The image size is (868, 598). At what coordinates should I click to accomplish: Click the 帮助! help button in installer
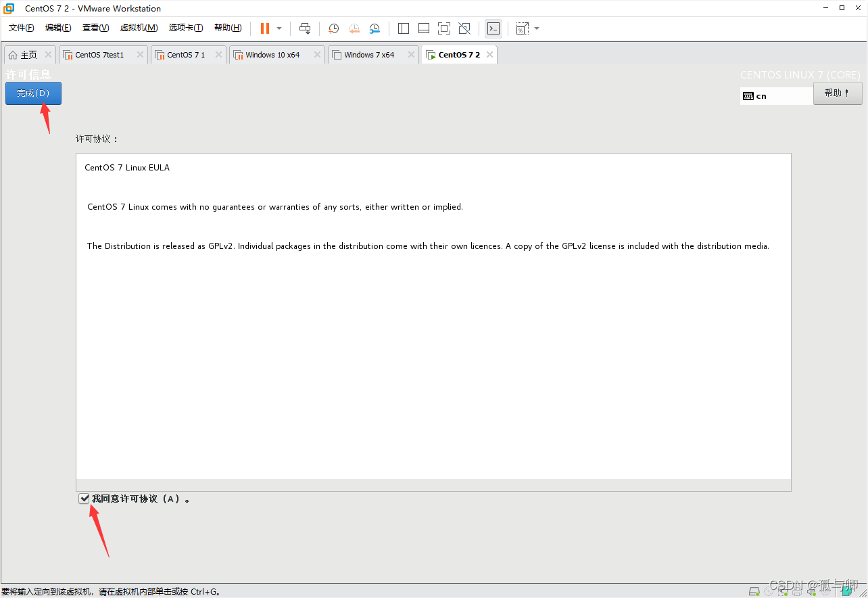click(838, 93)
